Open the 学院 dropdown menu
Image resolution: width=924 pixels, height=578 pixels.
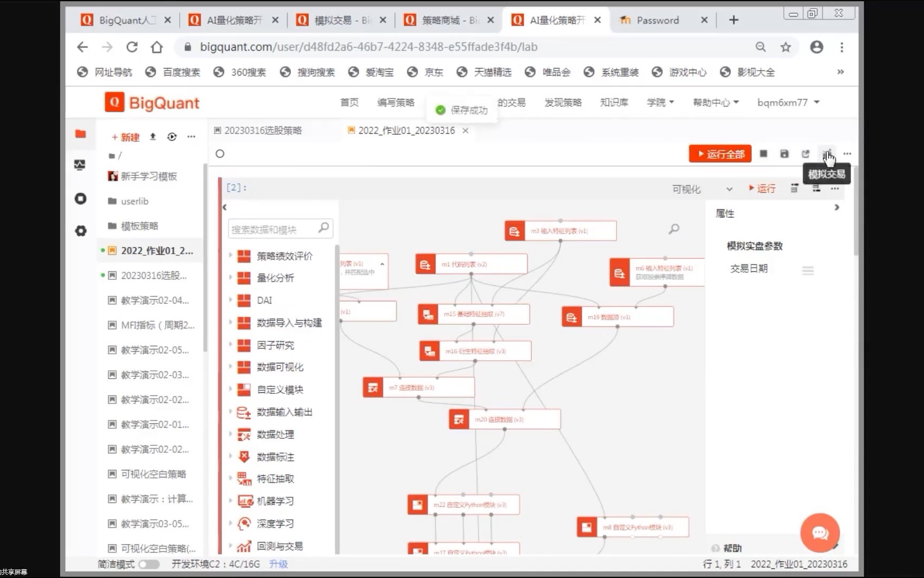click(660, 102)
